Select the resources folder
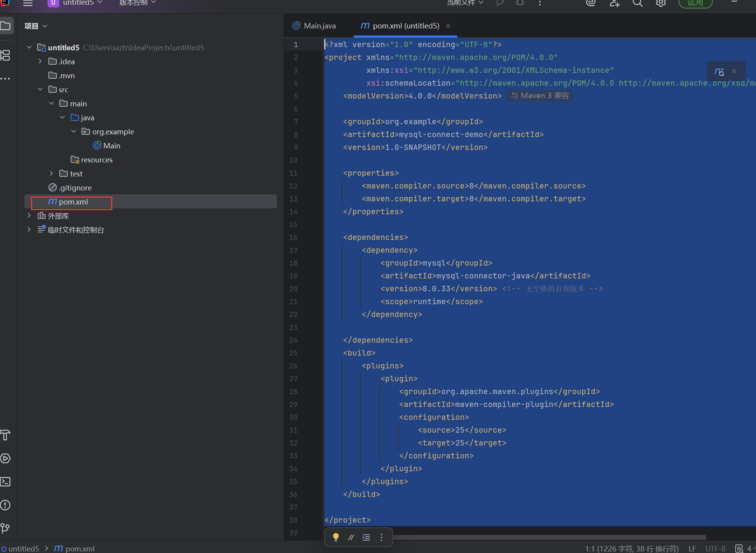The image size is (756, 553). [92, 160]
